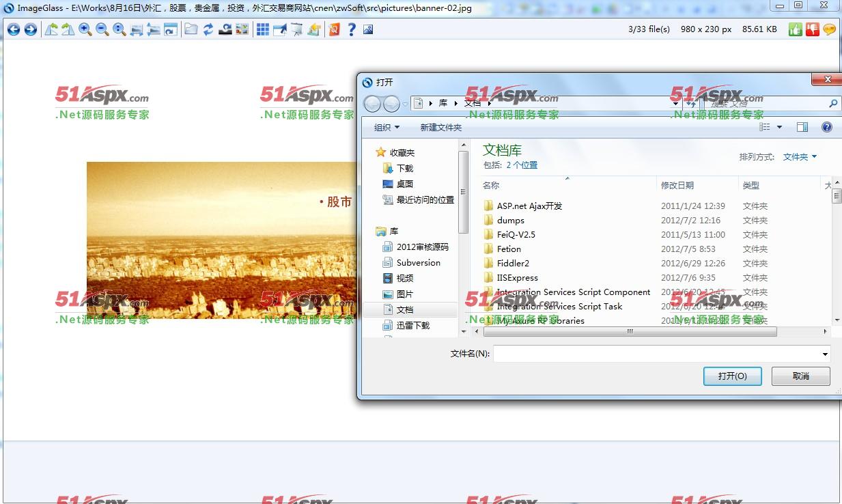Image resolution: width=842 pixels, height=504 pixels.
Task: Click the green thumbs-up icon top right
Action: [x=795, y=29]
